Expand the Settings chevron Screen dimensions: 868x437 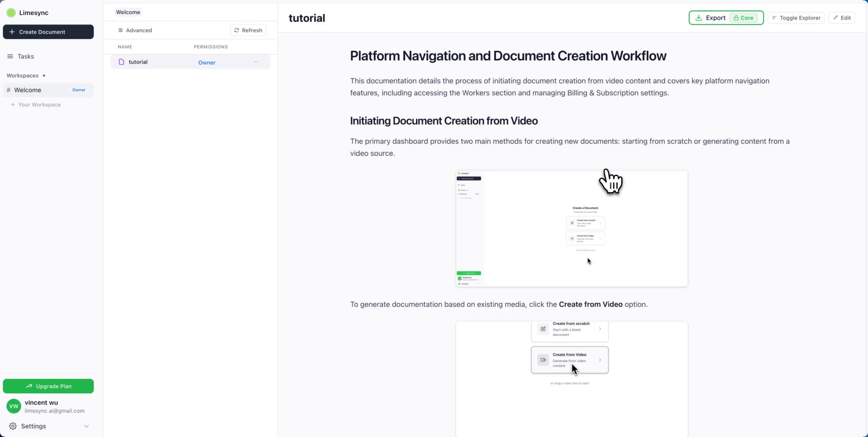tap(86, 426)
